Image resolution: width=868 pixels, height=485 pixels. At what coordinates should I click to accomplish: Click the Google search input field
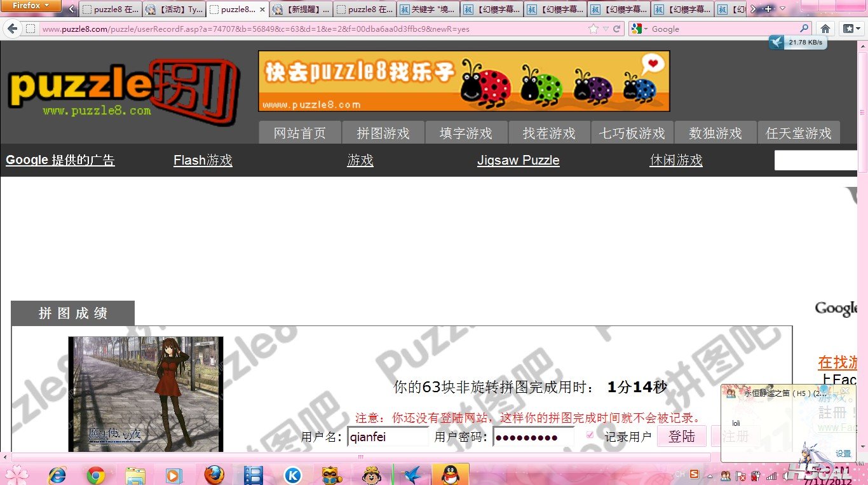tap(724, 29)
